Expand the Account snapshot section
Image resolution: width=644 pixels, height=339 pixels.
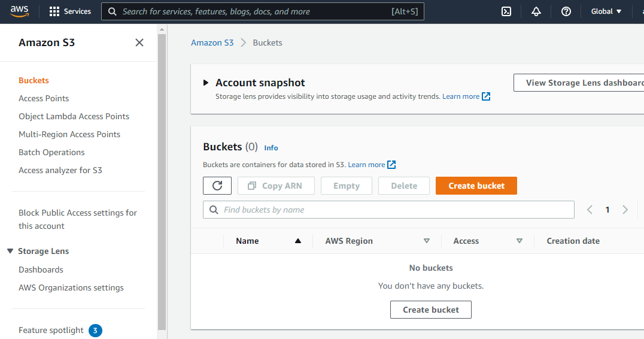(x=206, y=83)
